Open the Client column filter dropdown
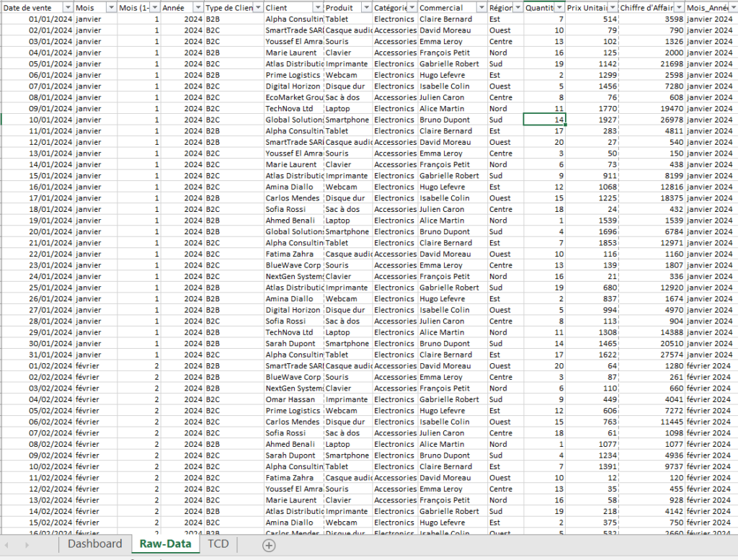 click(318, 8)
